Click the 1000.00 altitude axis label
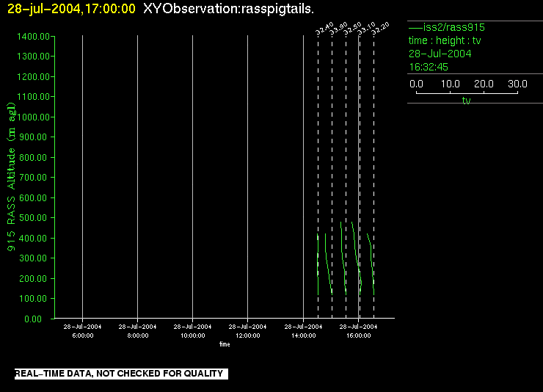 click(33, 117)
